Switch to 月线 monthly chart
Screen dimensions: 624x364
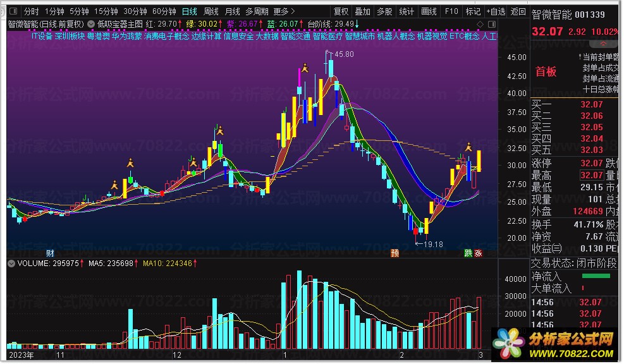tap(233, 11)
